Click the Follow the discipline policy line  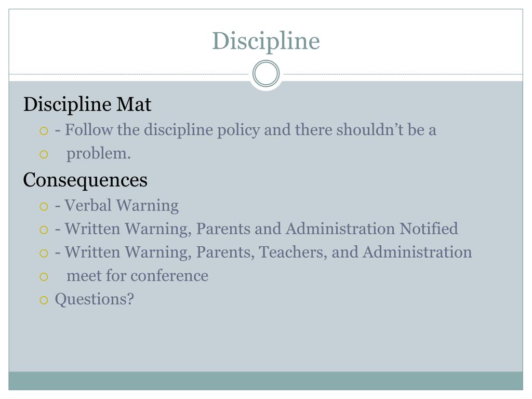click(246, 130)
